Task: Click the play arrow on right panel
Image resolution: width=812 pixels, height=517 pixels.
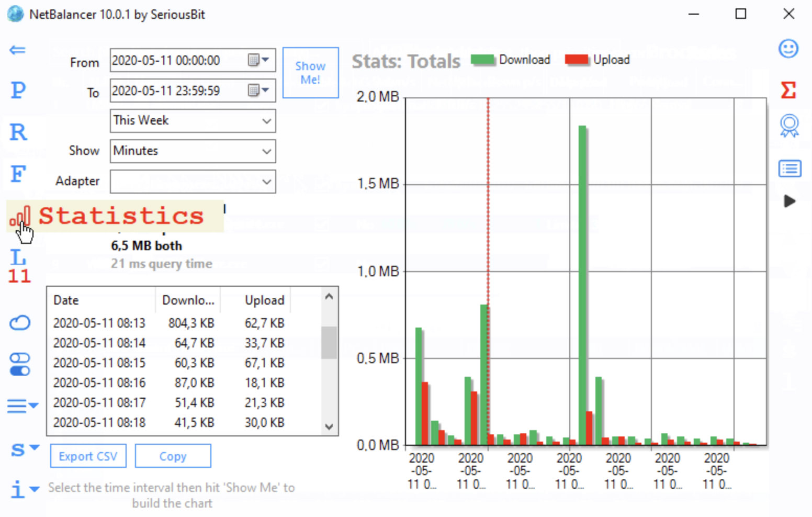Action: click(790, 201)
